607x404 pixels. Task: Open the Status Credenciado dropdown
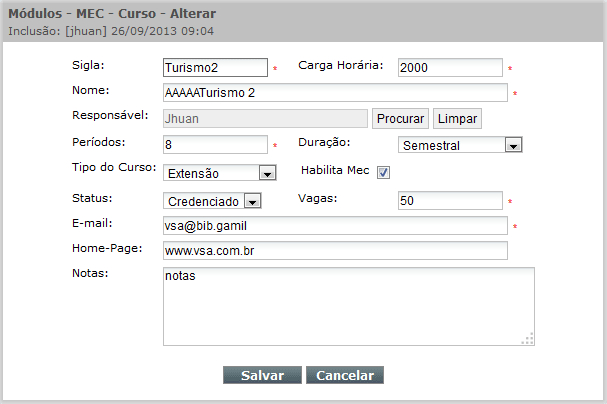point(252,201)
